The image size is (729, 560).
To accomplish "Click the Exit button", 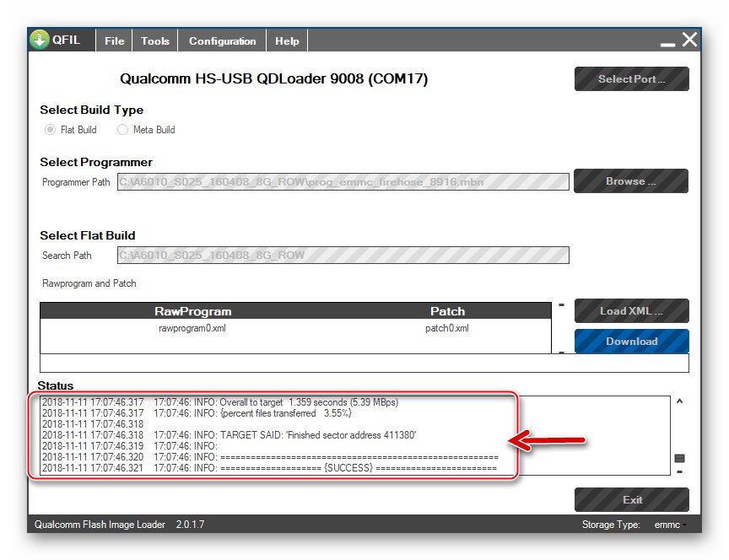I will click(x=631, y=499).
